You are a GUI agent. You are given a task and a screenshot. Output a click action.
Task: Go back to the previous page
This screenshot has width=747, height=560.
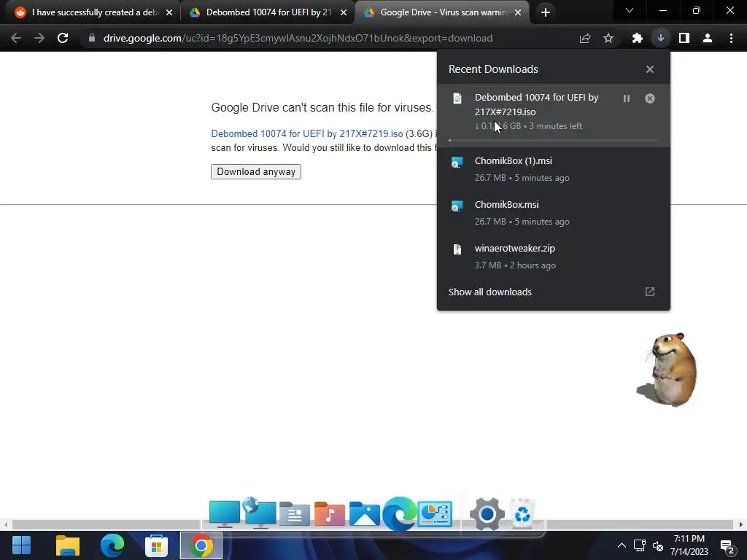(16, 38)
